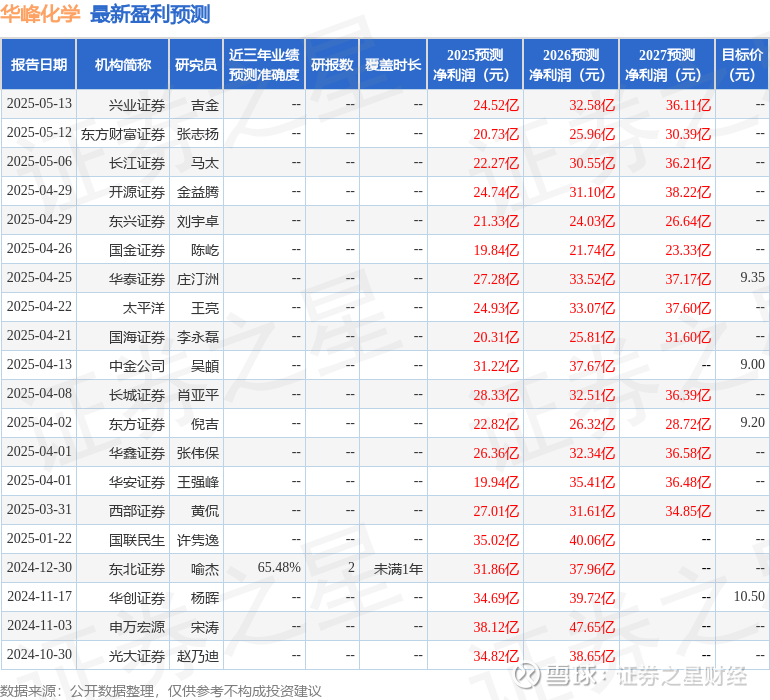This screenshot has width=770, height=700.
Task: Click the 9.00 target price
Action: tap(752, 364)
